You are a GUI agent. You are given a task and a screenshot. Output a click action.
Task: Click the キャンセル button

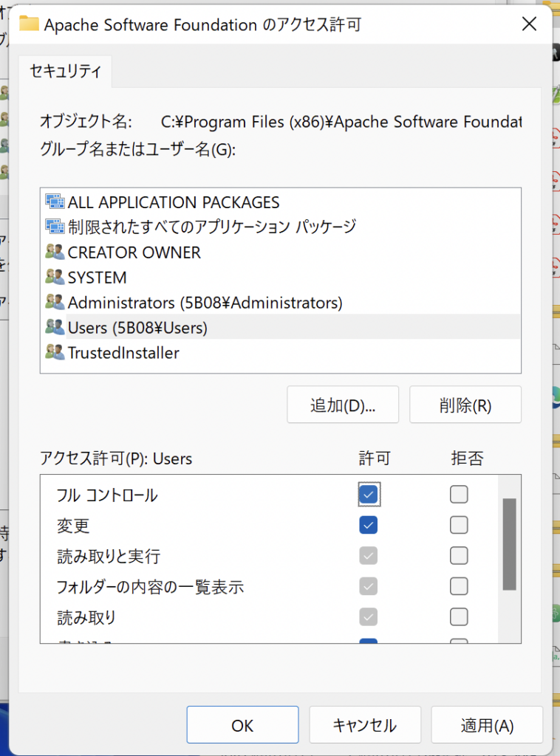pyautogui.click(x=365, y=725)
